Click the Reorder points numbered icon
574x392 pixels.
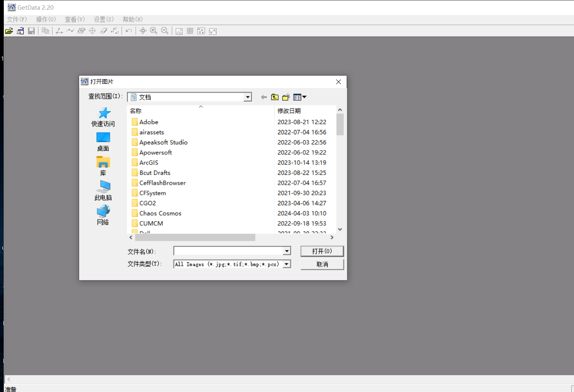(x=115, y=31)
